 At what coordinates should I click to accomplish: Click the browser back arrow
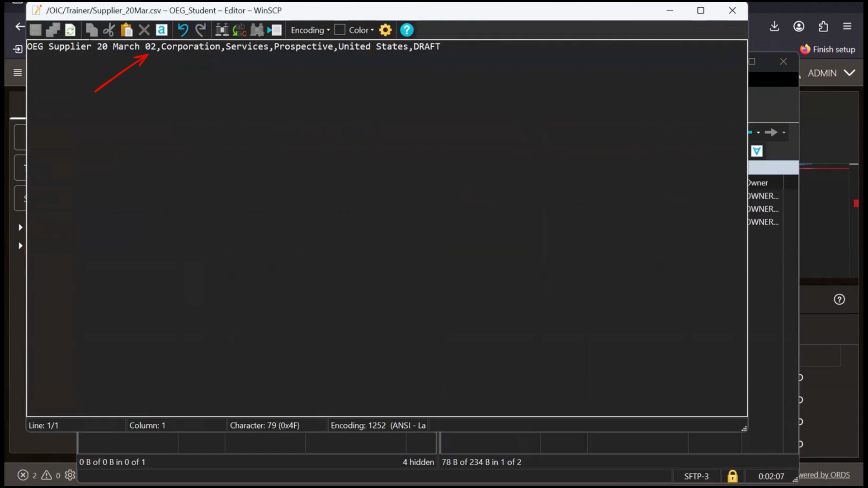(x=20, y=27)
